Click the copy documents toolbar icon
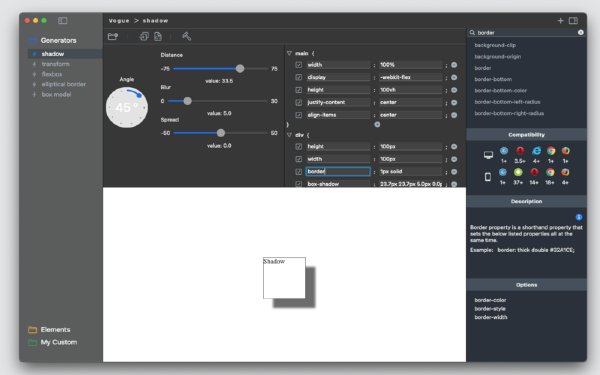Viewport: 600px width, 375px height. click(144, 36)
